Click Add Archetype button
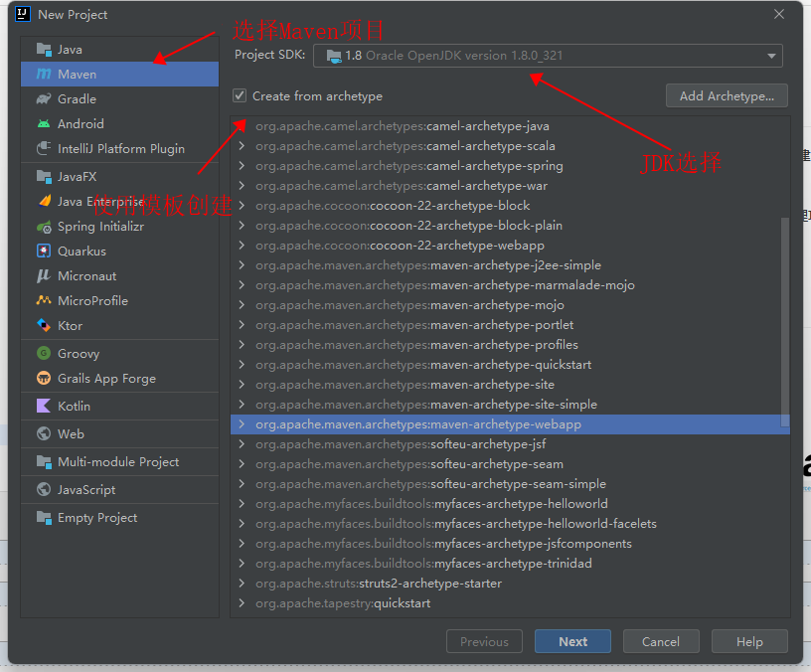Screen dimensions: 811x672 tap(727, 95)
